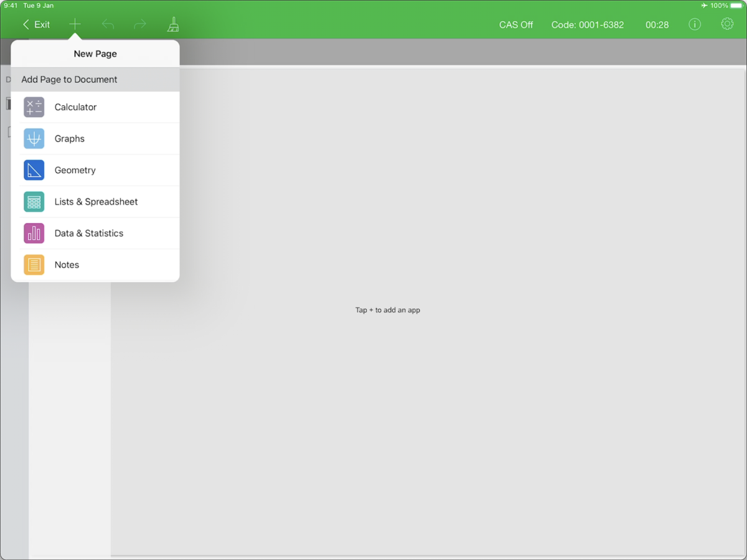Tap the orange Notes icon

(34, 264)
